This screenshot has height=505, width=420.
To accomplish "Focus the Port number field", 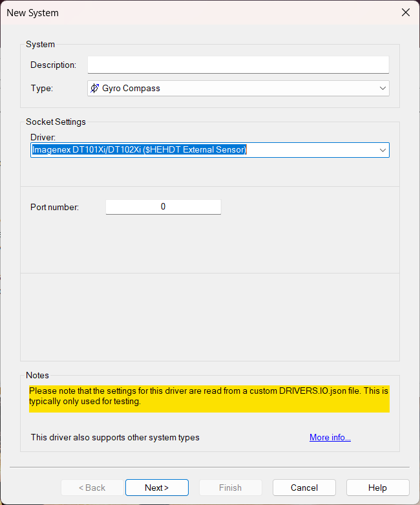I will 163,207.
